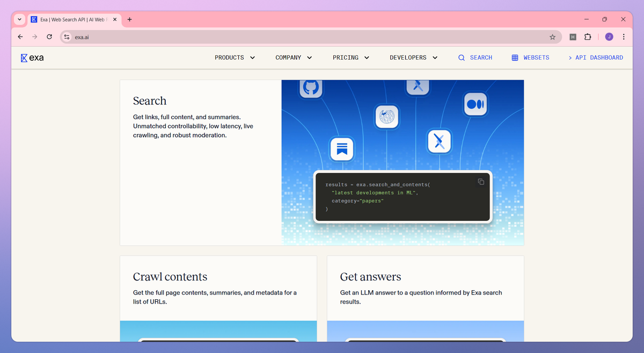Open a new browser tab
The image size is (644, 353).
tap(129, 19)
